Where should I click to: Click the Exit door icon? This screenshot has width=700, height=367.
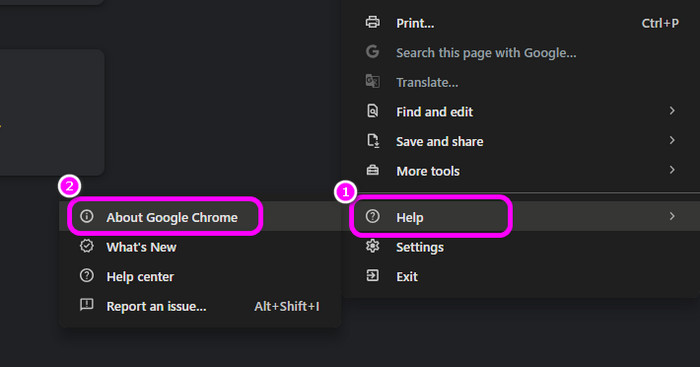pyautogui.click(x=372, y=275)
